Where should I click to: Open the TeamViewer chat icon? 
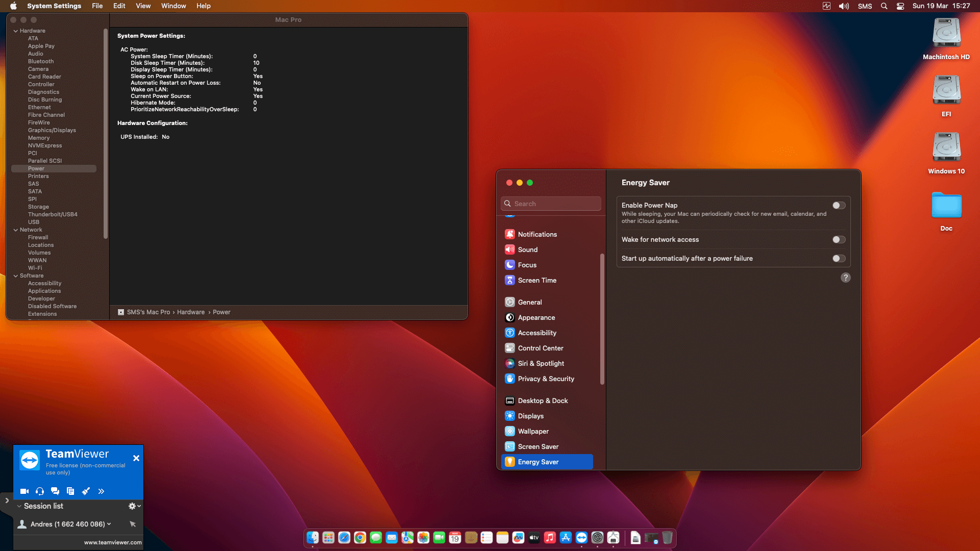click(55, 491)
